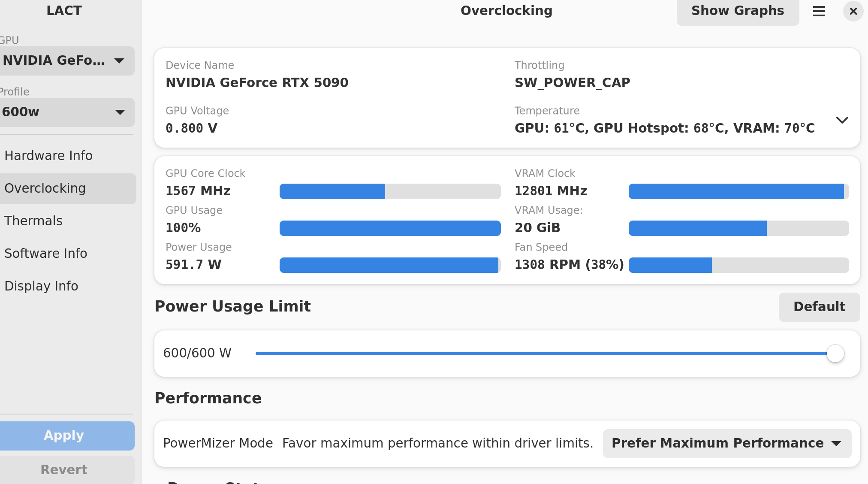Open the PowerMizer Mode dropdown
Screen dimensions: 868x484
point(727,443)
